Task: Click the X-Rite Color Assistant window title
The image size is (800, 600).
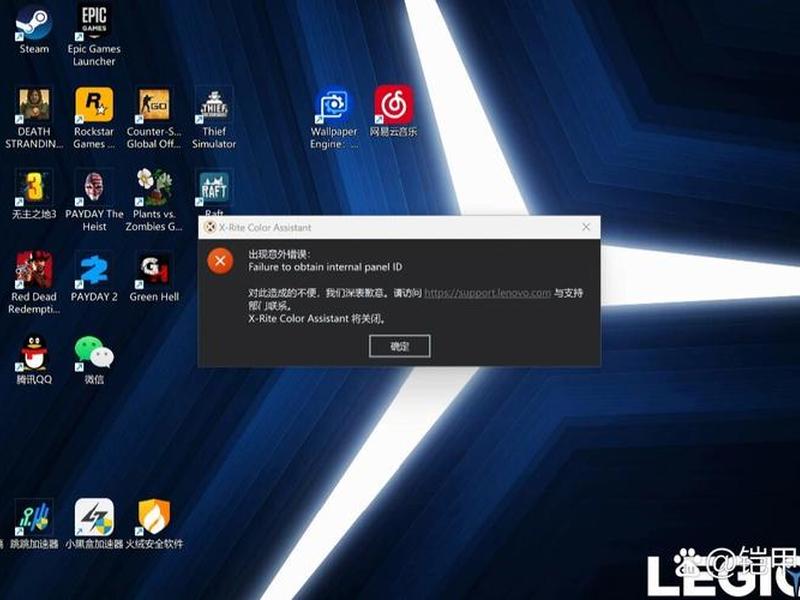Action: coord(265,228)
